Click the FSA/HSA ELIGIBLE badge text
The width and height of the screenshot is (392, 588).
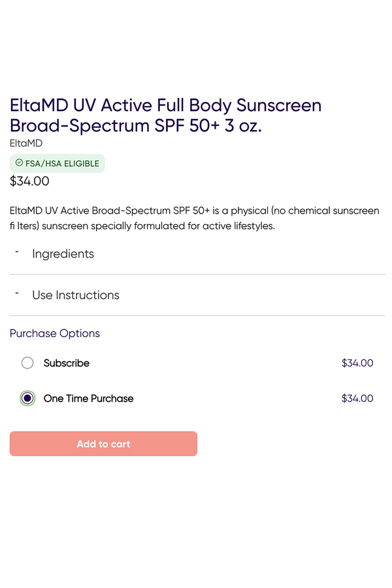62,164
